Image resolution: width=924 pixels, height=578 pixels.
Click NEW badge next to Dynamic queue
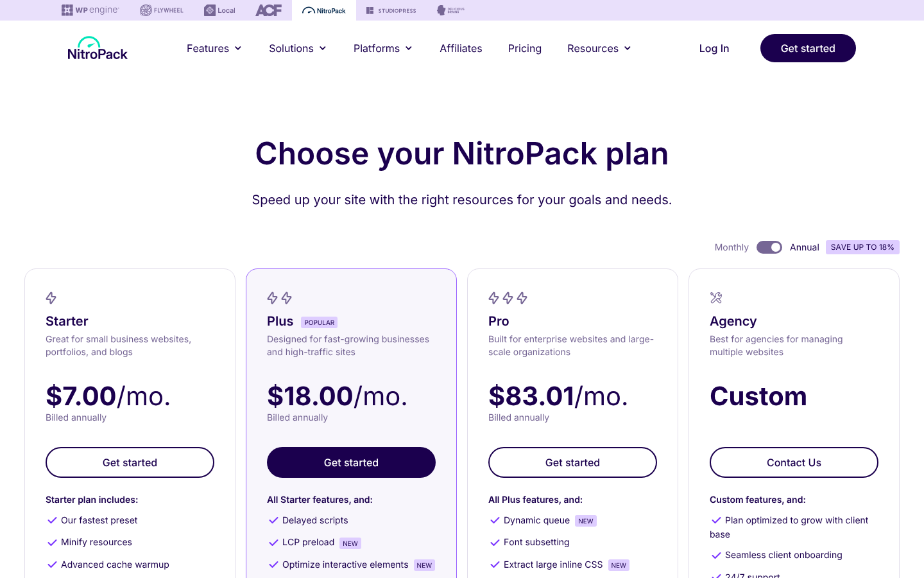click(586, 521)
